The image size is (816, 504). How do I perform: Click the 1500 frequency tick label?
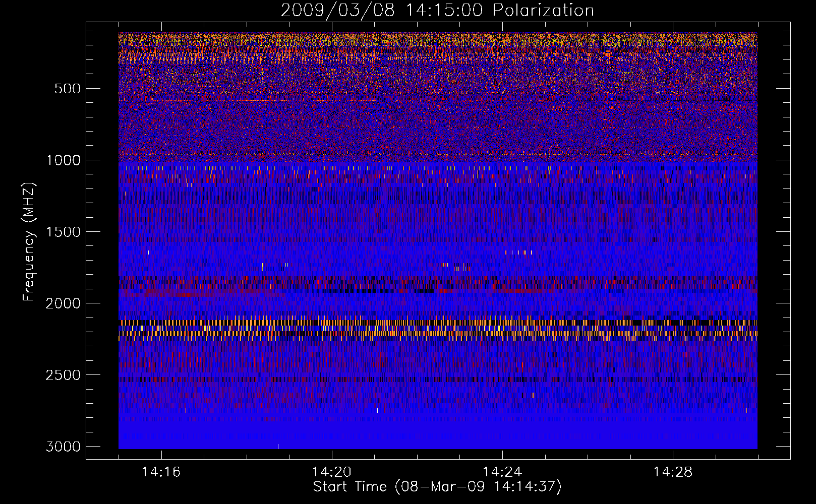63,232
